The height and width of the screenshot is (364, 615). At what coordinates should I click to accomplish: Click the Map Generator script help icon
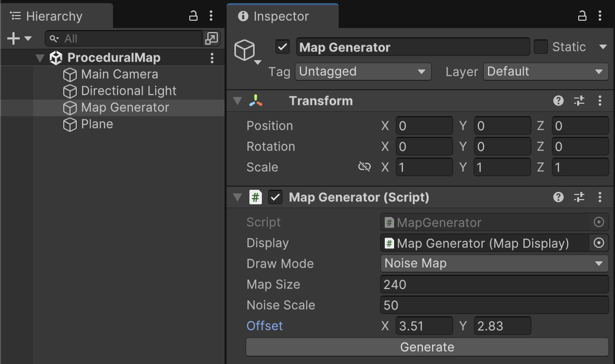[558, 197]
